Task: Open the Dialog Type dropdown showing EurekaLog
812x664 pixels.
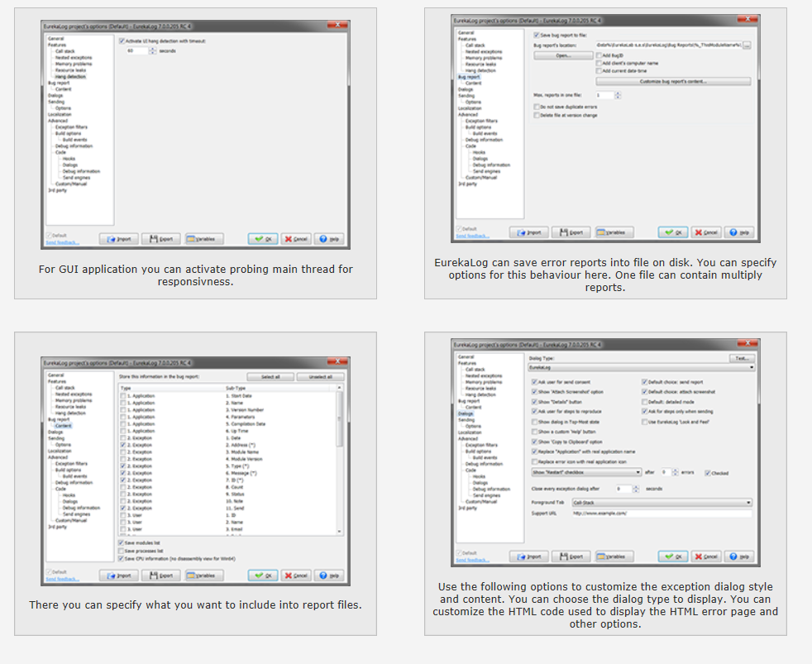Action: (x=641, y=367)
